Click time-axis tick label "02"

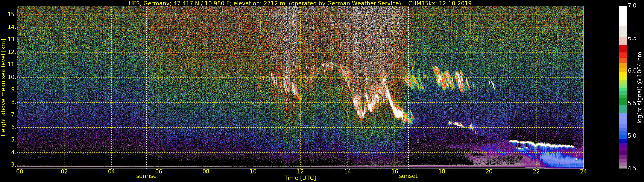[x=64, y=171]
